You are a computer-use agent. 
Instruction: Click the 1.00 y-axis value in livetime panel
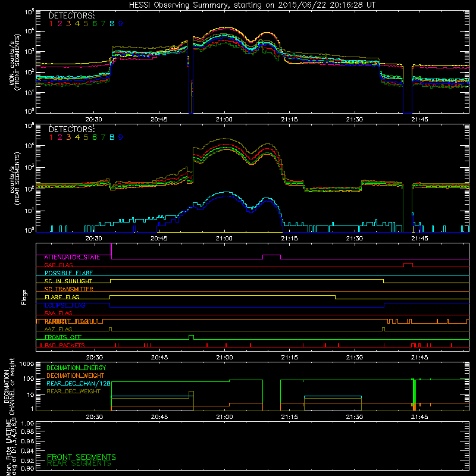[27, 423]
